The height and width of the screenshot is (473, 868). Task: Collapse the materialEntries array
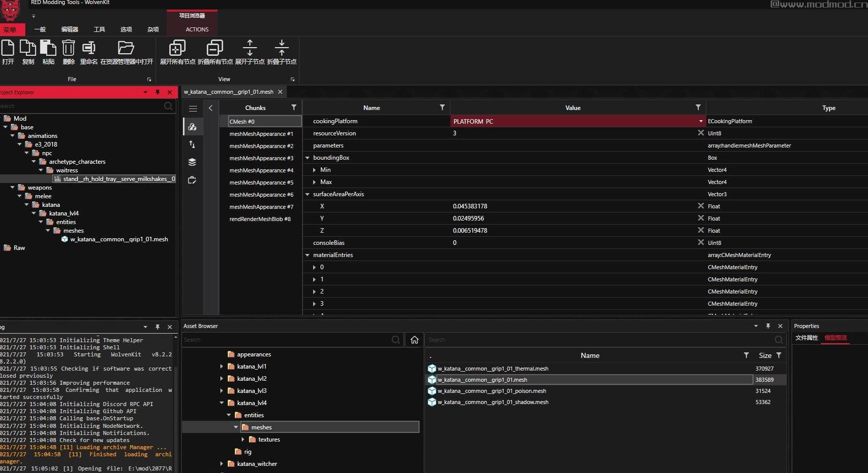[x=307, y=255]
